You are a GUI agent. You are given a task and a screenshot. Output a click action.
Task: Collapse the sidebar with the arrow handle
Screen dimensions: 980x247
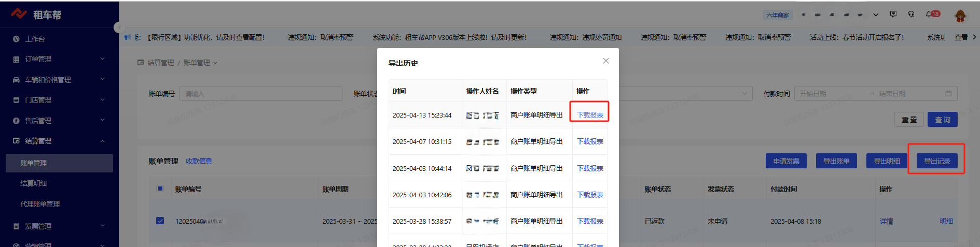coord(119,27)
